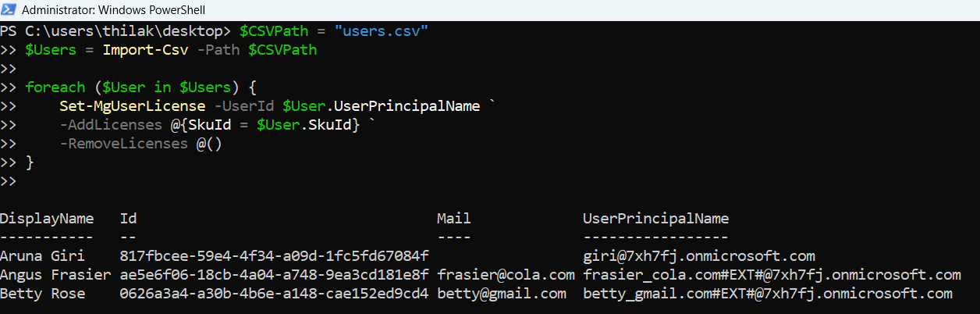Click the "users.csv" string in the command
This screenshot has width=980, height=314.
pos(382,31)
